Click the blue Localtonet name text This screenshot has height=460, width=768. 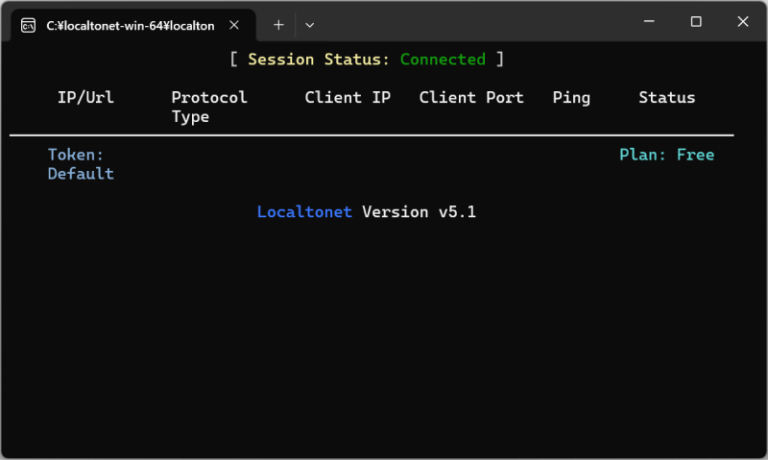tap(304, 212)
